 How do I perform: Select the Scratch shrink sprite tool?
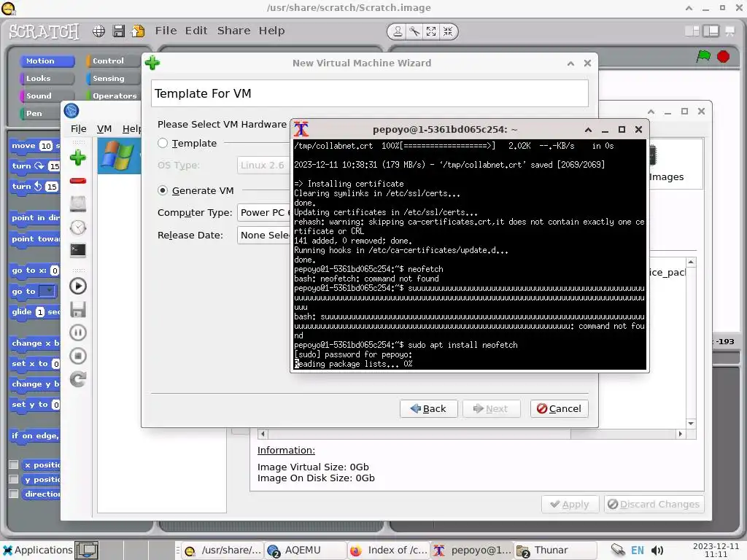point(448,31)
